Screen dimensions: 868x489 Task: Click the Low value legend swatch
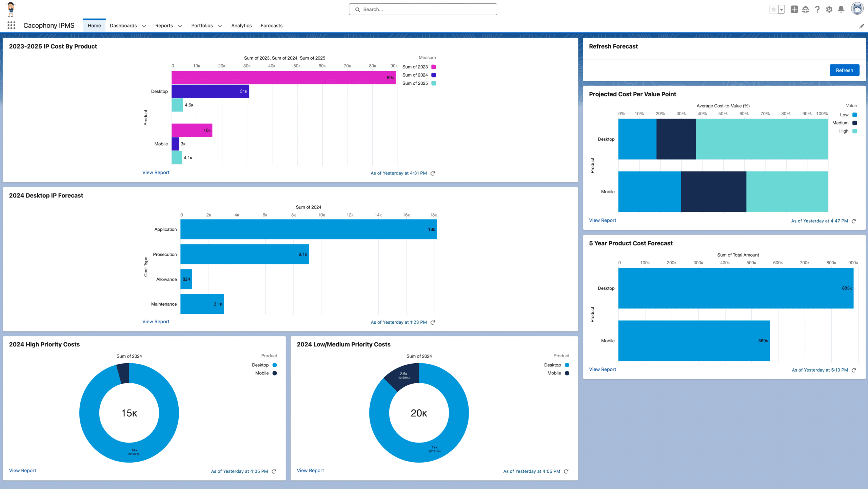tap(854, 115)
